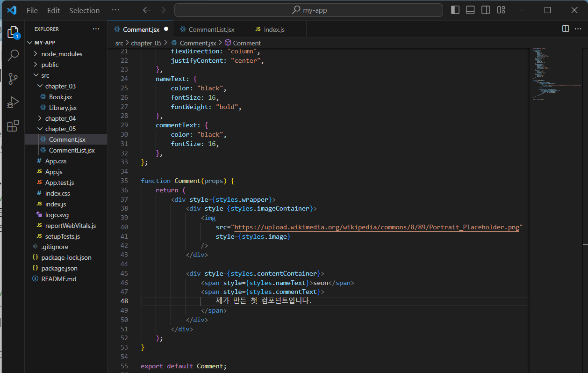Open the Selection menu
Image resolution: width=588 pixels, height=373 pixels.
[84, 10]
